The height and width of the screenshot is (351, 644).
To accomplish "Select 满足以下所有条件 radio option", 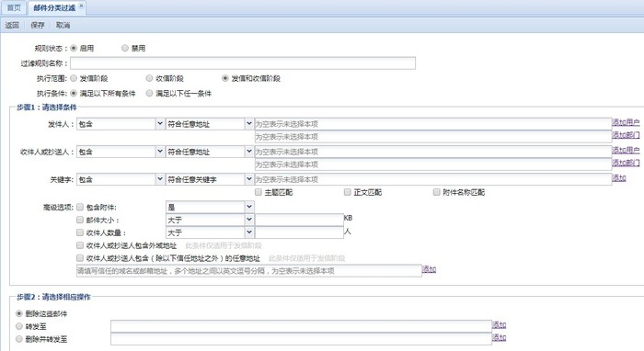I will point(74,93).
